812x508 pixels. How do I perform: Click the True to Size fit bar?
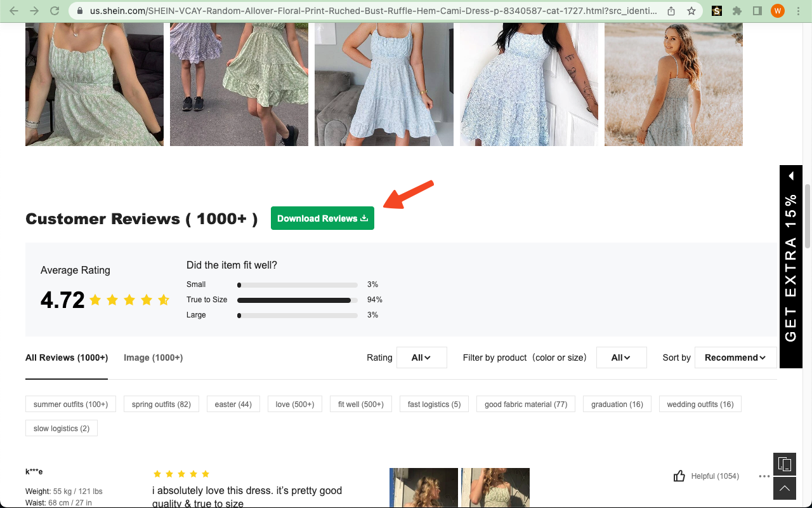point(298,300)
